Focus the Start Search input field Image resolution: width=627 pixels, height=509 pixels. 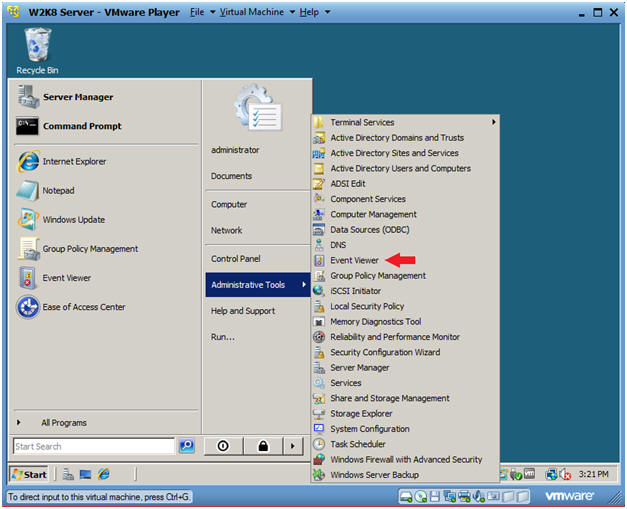[x=94, y=446]
